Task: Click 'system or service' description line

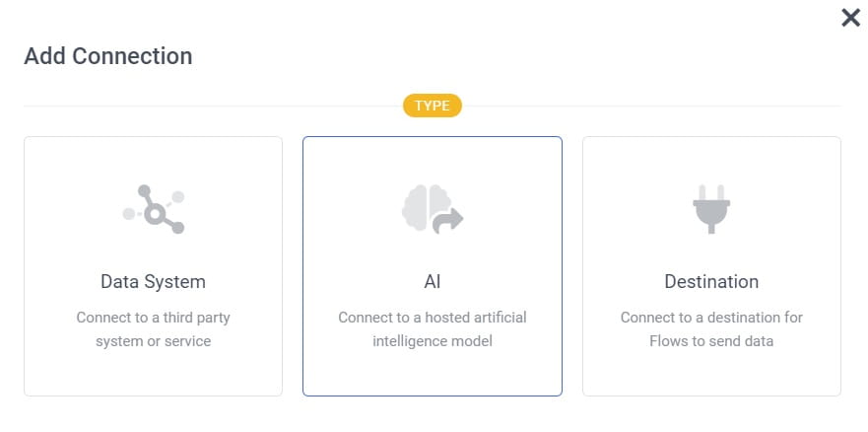Action: (x=154, y=341)
